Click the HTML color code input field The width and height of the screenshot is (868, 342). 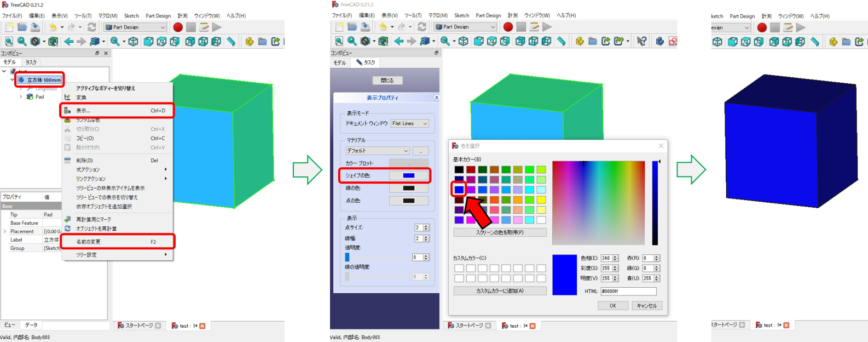pyautogui.click(x=628, y=292)
